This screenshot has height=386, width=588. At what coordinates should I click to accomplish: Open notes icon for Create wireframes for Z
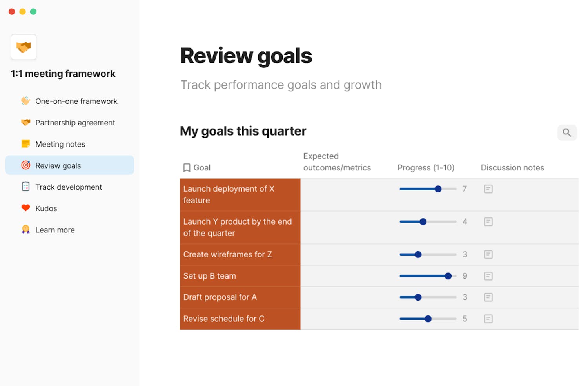coord(488,254)
